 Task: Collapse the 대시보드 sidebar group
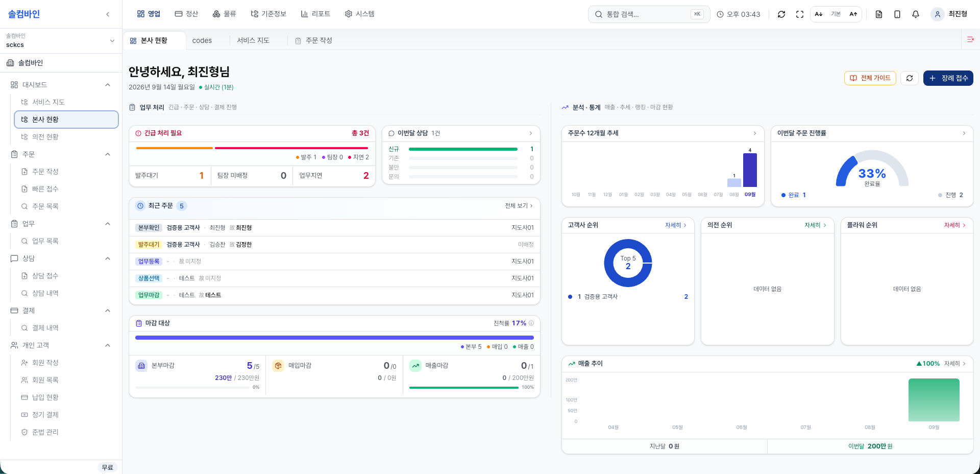108,85
